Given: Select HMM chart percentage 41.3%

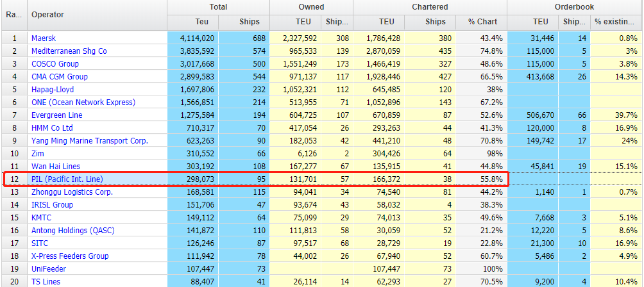Looking at the screenshot, I should point(491,128).
